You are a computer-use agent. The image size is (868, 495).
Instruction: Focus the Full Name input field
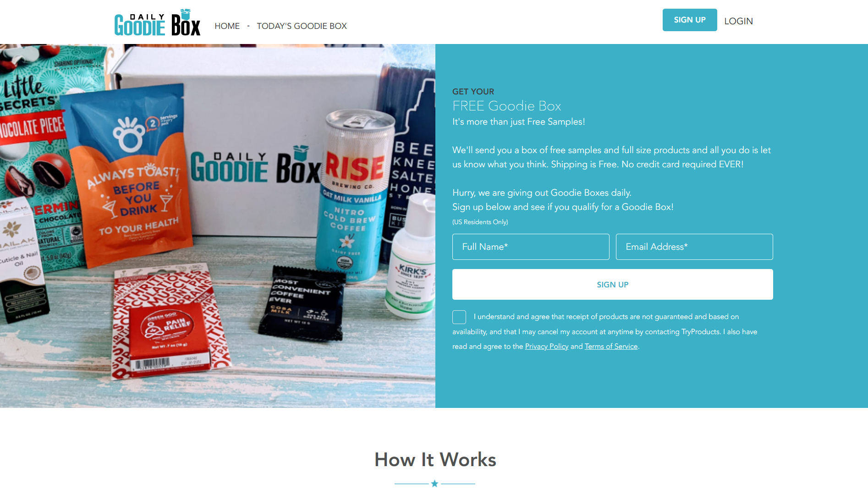[531, 247]
